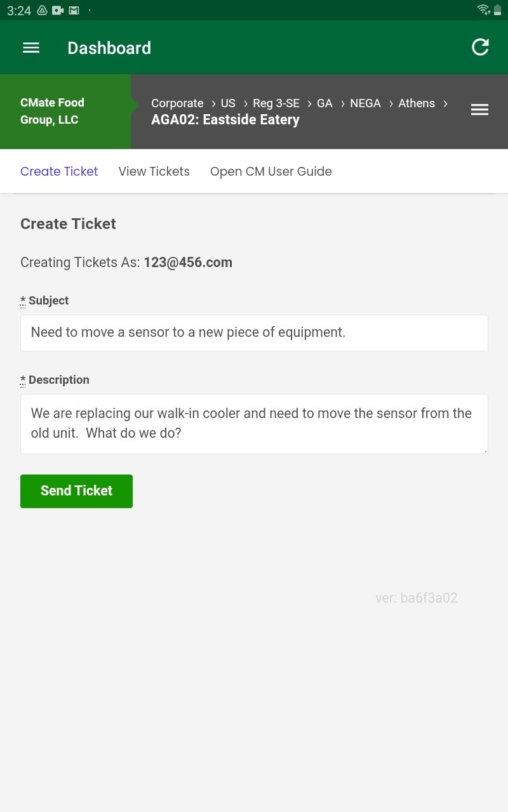Open the NEGA breadcrumb location

coord(366,103)
